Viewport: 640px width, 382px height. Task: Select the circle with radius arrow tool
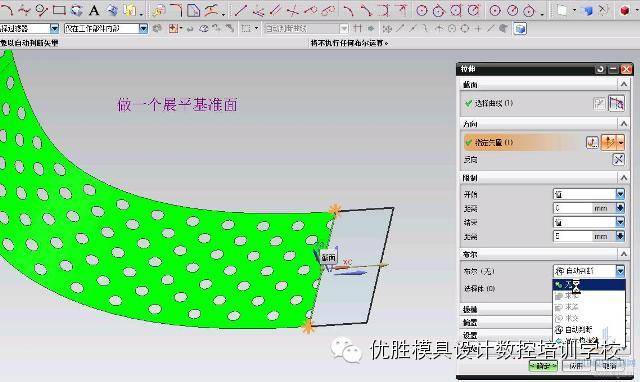tap(473, 10)
